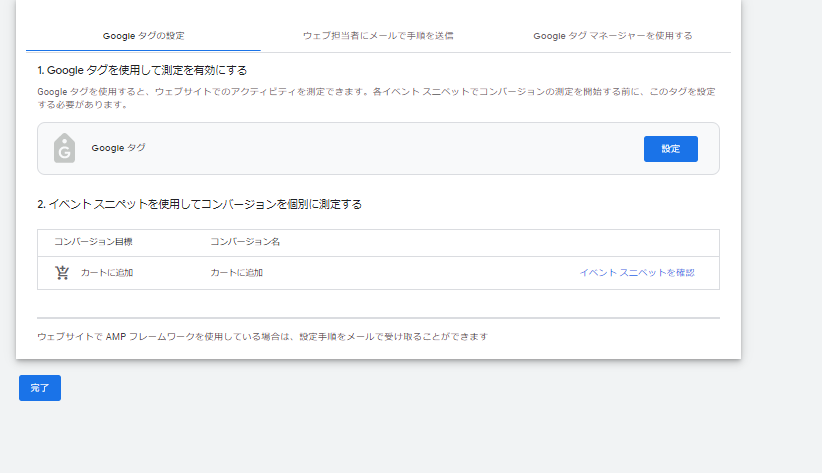Viewport: 822px width, 473px height.
Task: Click the blue 設定 button
Action: tap(670, 149)
